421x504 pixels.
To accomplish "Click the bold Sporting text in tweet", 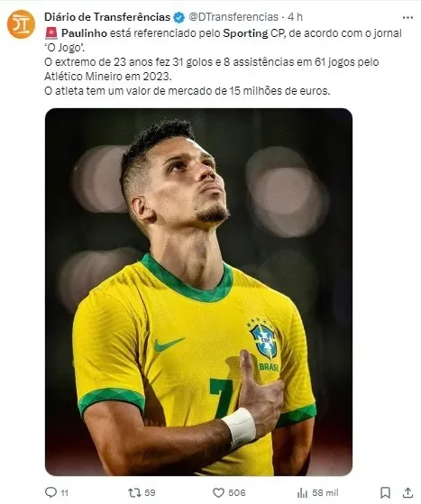I will click(x=245, y=33).
